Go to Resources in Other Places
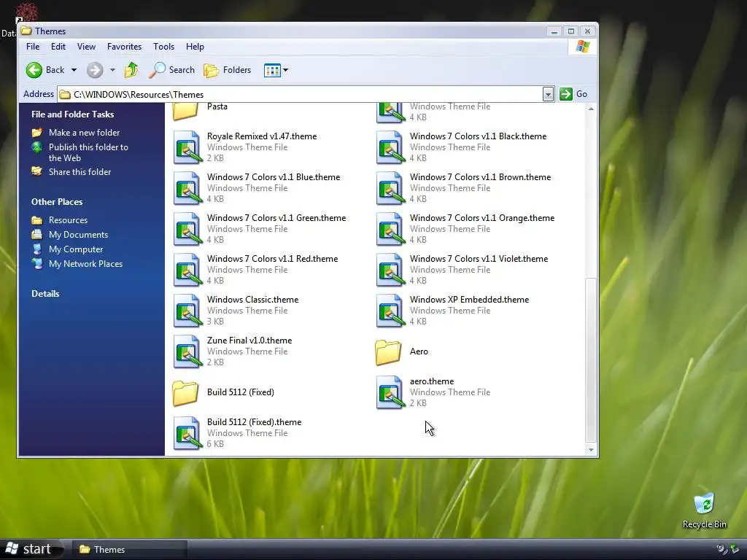747x560 pixels. pyautogui.click(x=68, y=220)
